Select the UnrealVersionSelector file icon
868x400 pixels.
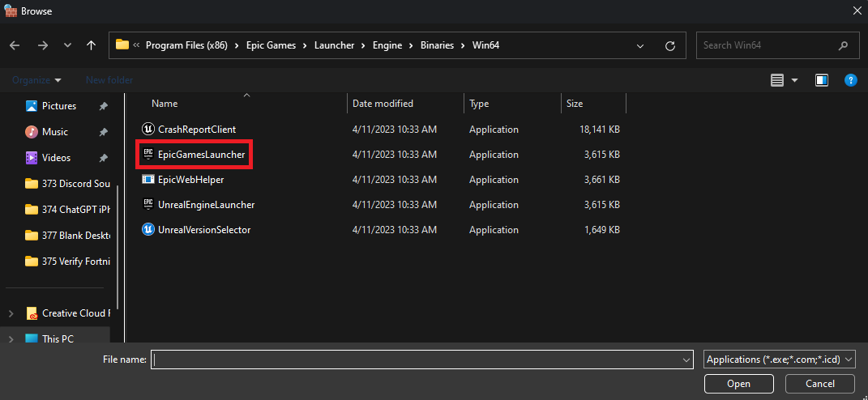[148, 230]
